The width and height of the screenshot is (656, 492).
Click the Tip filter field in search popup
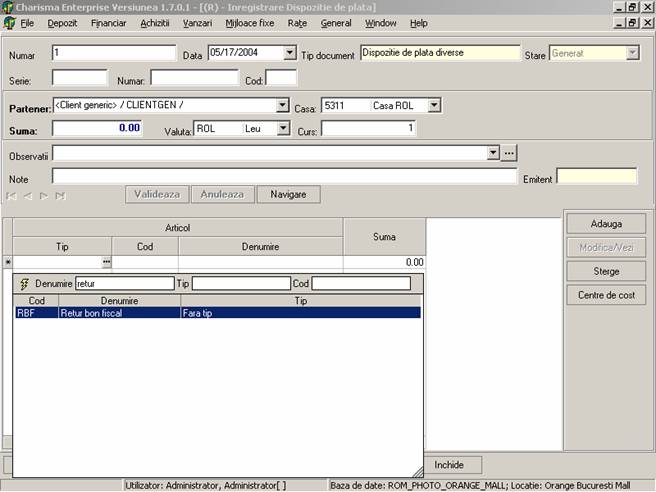coord(241,284)
